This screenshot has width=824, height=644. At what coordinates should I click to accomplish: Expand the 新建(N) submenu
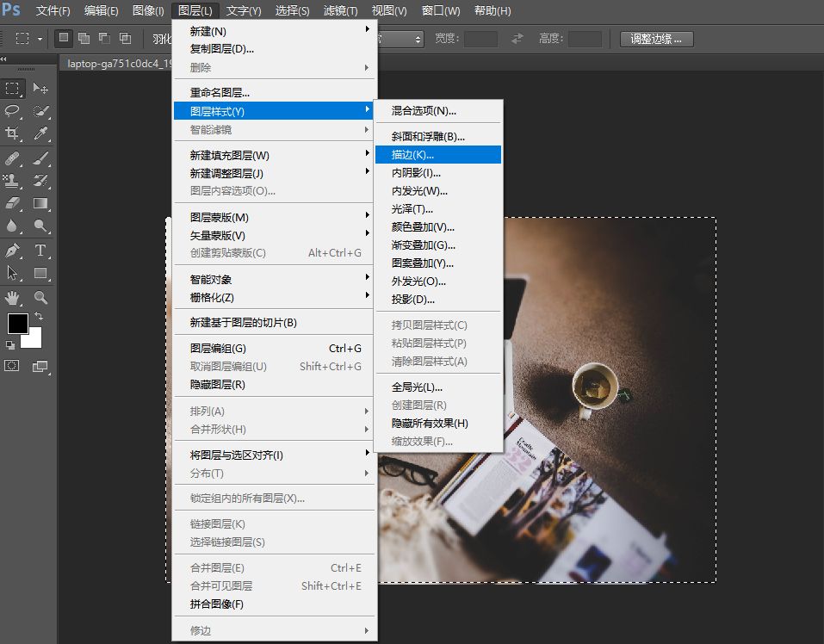coord(275,31)
